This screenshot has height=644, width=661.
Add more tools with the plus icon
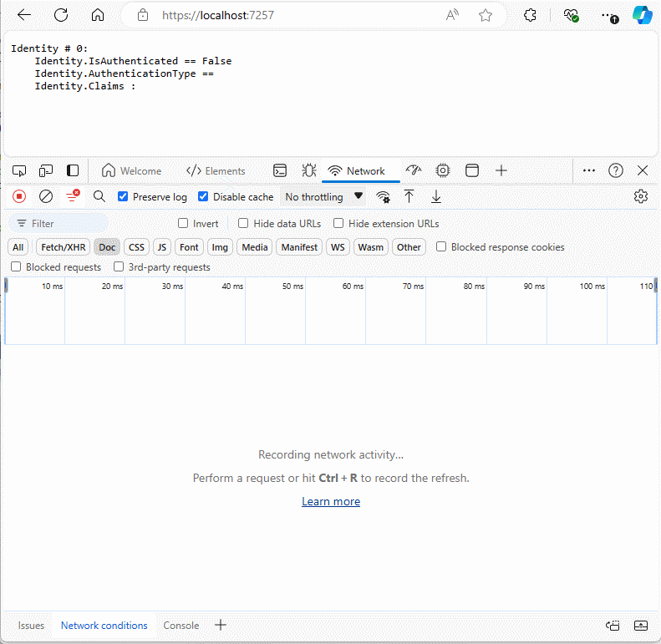501,170
